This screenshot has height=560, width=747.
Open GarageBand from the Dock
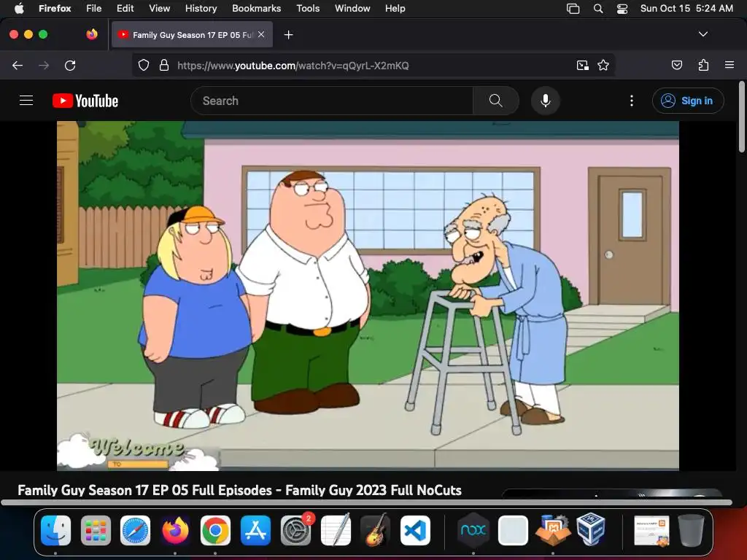coord(376,531)
